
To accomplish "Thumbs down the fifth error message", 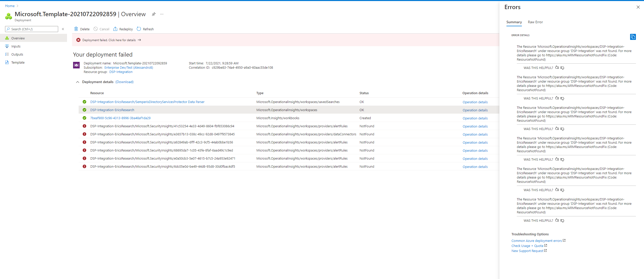I will [x=562, y=190].
